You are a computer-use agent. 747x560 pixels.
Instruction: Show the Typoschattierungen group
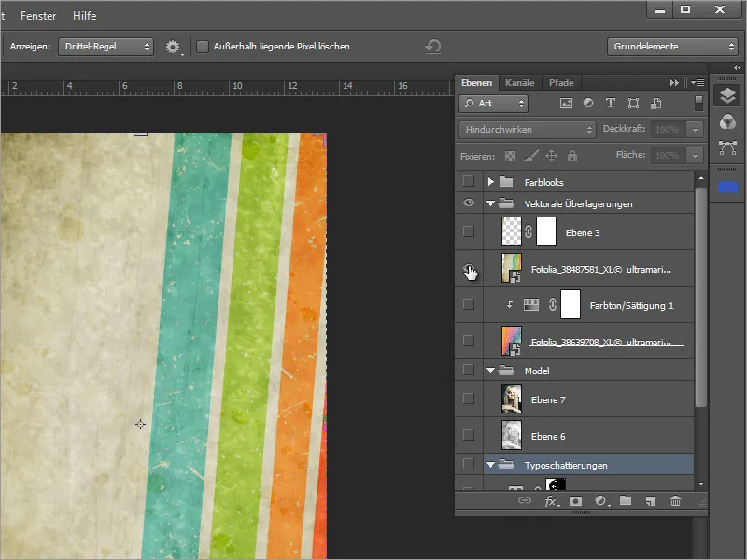tap(469, 464)
